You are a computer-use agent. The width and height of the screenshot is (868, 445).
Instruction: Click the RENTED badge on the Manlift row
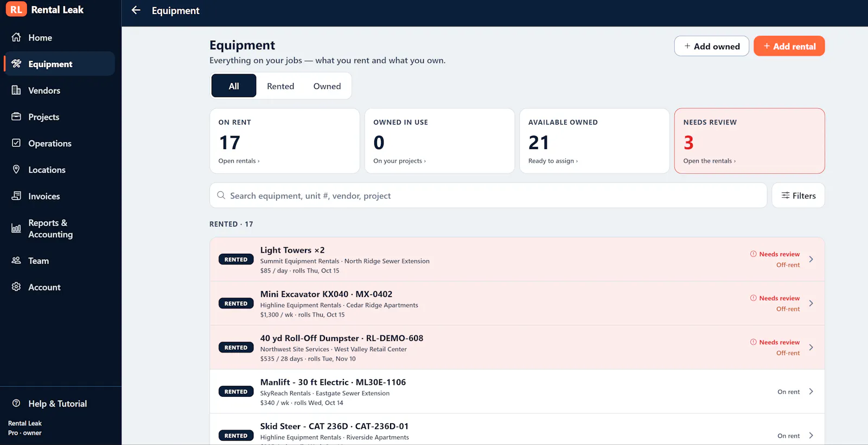coord(236,392)
